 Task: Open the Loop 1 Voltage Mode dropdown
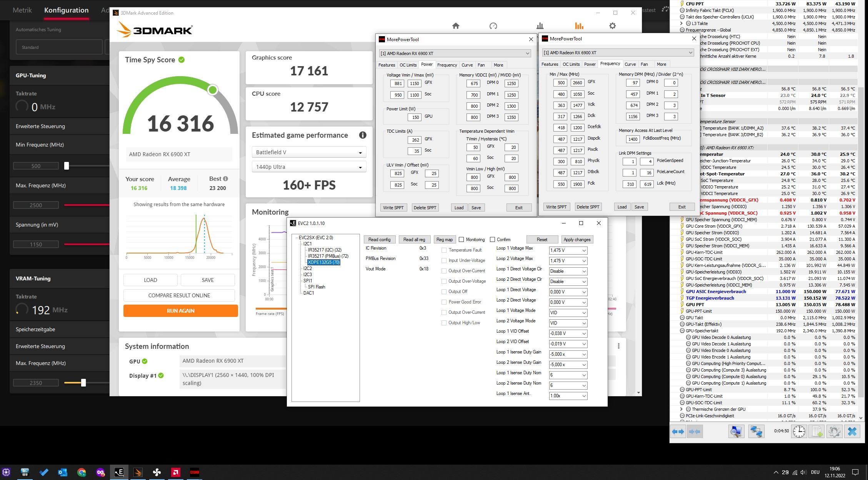(x=568, y=313)
